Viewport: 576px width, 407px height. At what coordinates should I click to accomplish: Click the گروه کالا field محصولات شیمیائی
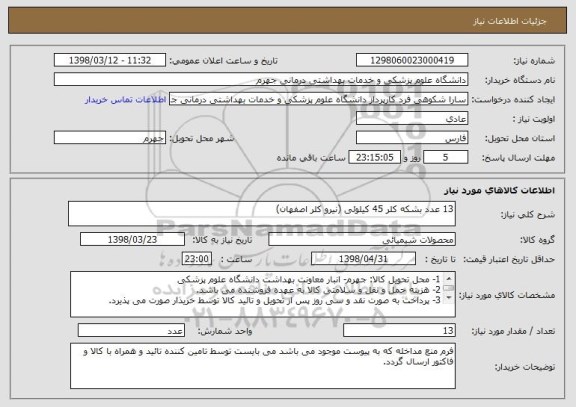[x=362, y=239]
